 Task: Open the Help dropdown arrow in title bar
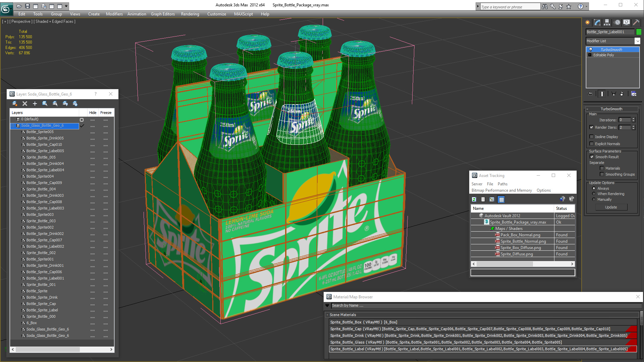(x=587, y=6)
